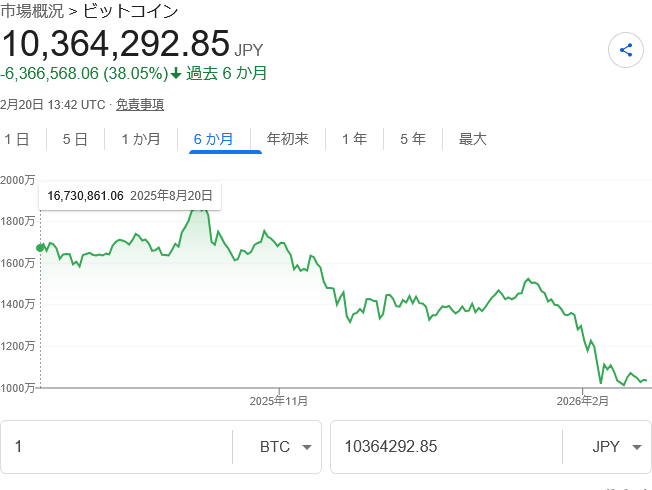Click the chart line near 2025年11月
652x490 pixels.
(279, 243)
